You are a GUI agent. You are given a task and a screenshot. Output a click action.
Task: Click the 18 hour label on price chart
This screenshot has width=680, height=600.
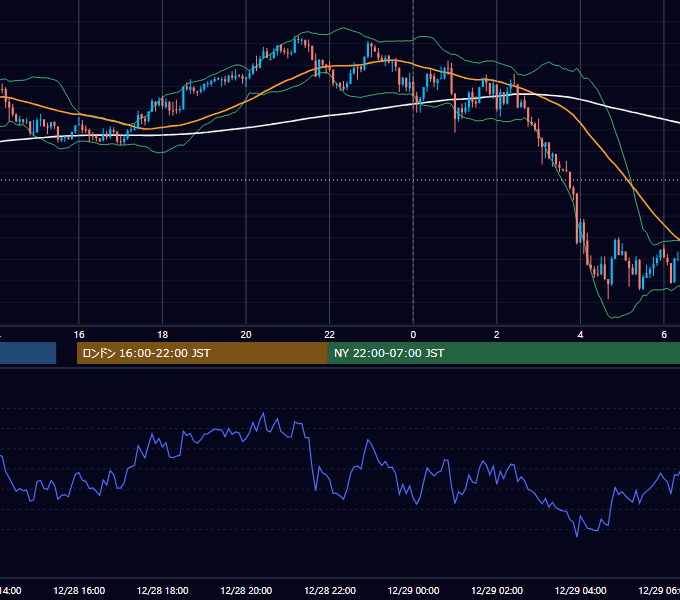(163, 334)
